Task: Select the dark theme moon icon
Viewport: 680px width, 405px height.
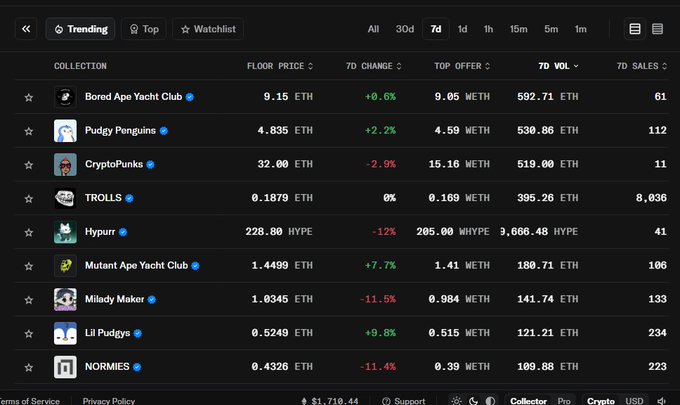Action: 474,401
